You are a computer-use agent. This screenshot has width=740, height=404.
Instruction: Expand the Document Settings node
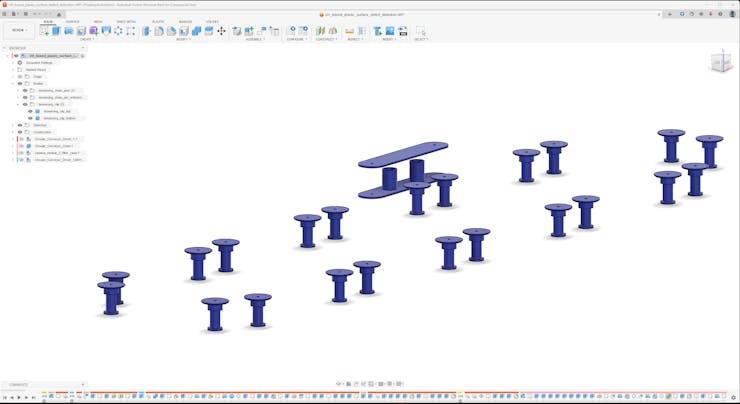(x=13, y=62)
